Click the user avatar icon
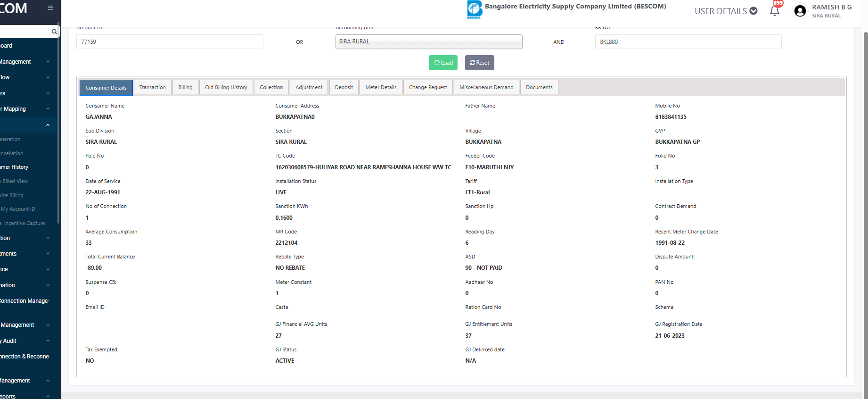868x399 pixels. (x=800, y=11)
